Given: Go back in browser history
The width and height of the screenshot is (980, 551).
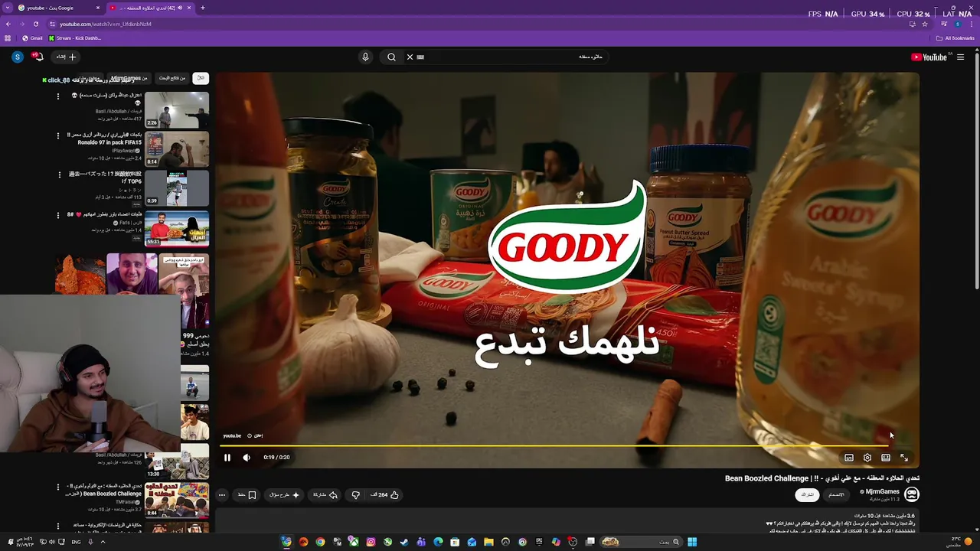Looking at the screenshot, I should (x=8, y=24).
